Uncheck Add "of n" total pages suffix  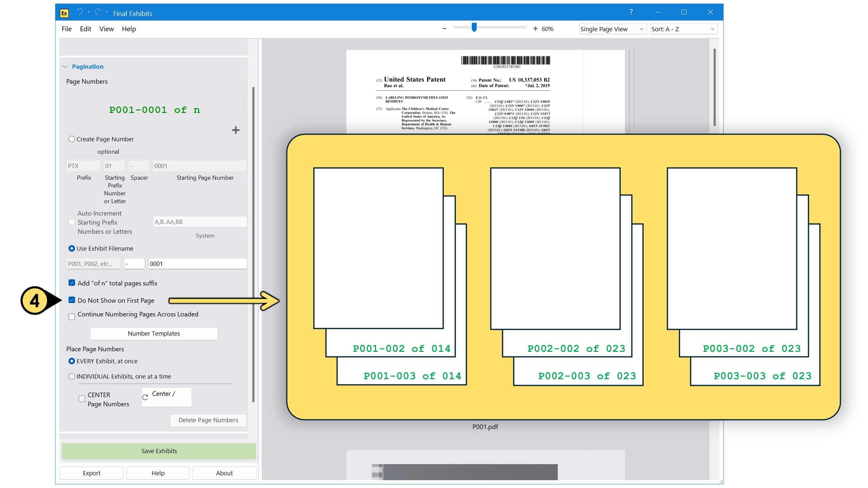pos(71,283)
